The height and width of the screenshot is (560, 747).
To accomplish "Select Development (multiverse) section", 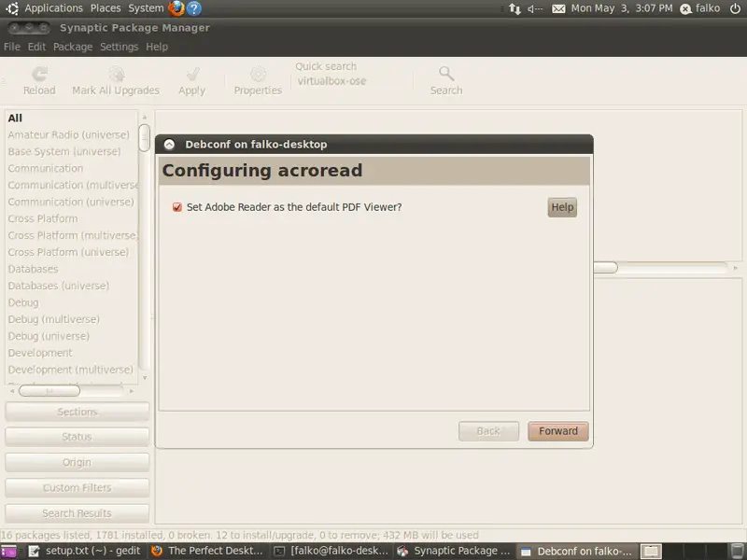I will coord(72,370).
